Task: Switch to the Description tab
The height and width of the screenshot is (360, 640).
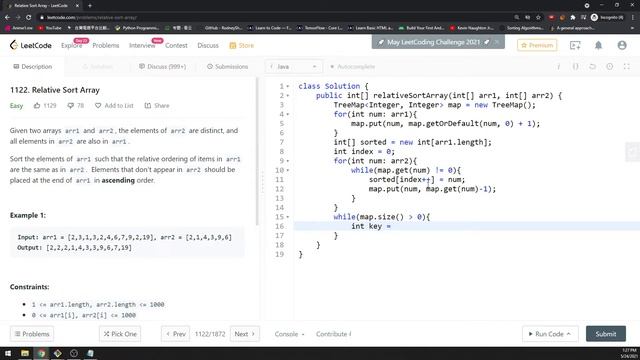Action: pyautogui.click(x=33, y=67)
